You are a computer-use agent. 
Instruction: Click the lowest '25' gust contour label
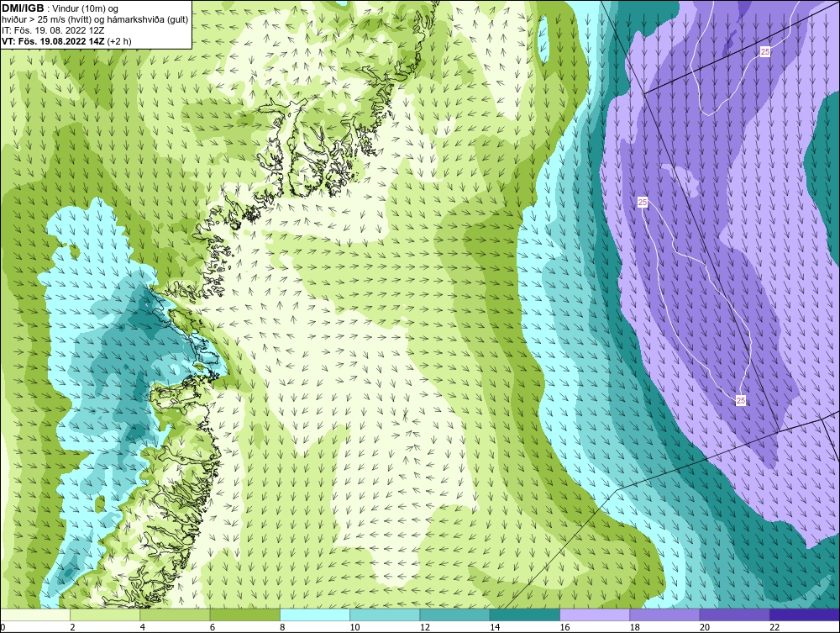(741, 400)
